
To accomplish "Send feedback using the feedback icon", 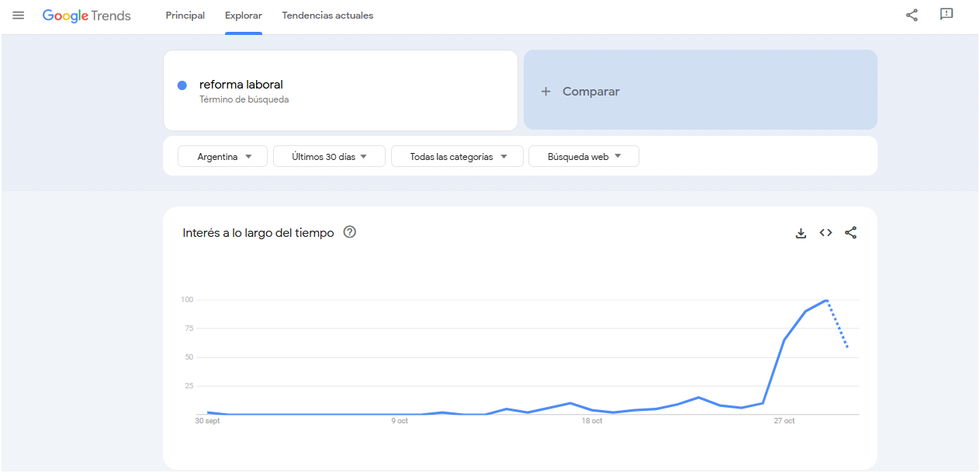I will point(946,14).
